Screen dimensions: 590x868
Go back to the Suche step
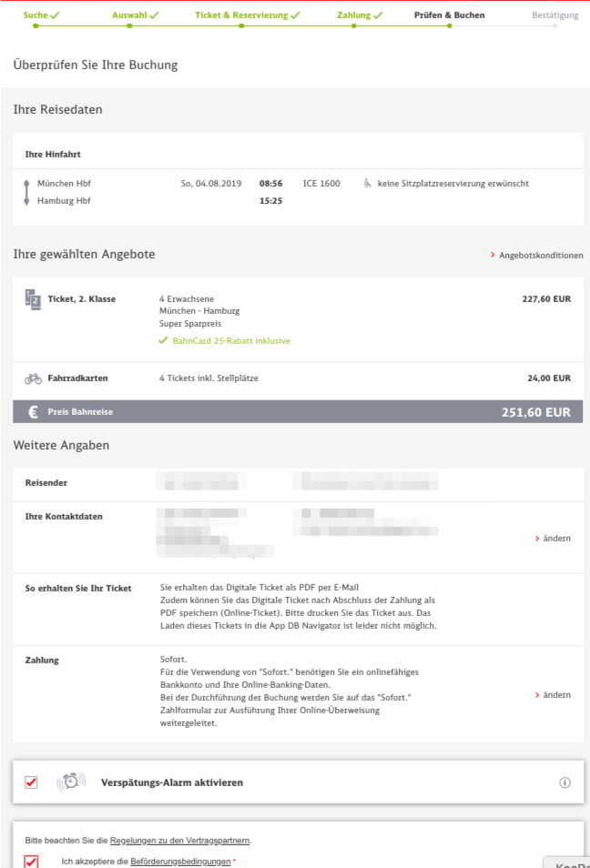click(41, 15)
